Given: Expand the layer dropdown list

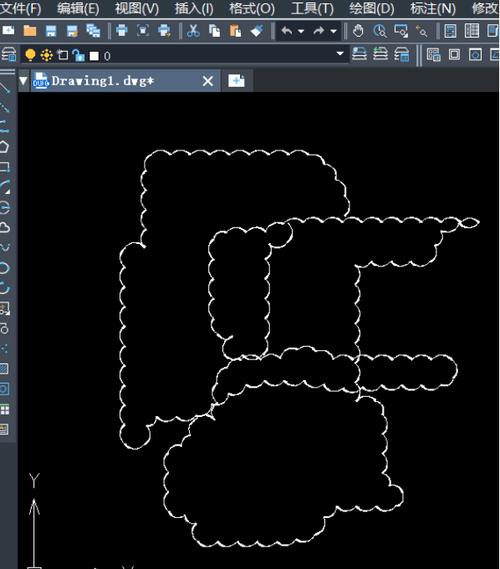Looking at the screenshot, I should (x=340, y=53).
